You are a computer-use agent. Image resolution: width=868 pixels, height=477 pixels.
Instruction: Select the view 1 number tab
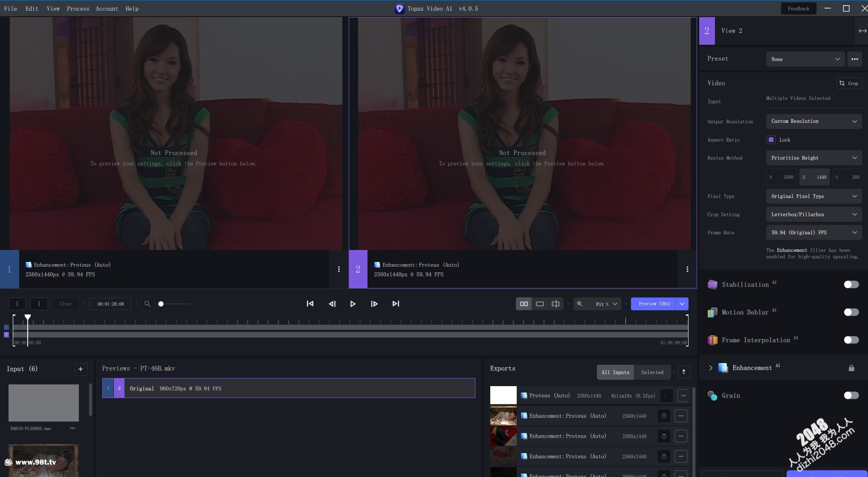tap(9, 269)
